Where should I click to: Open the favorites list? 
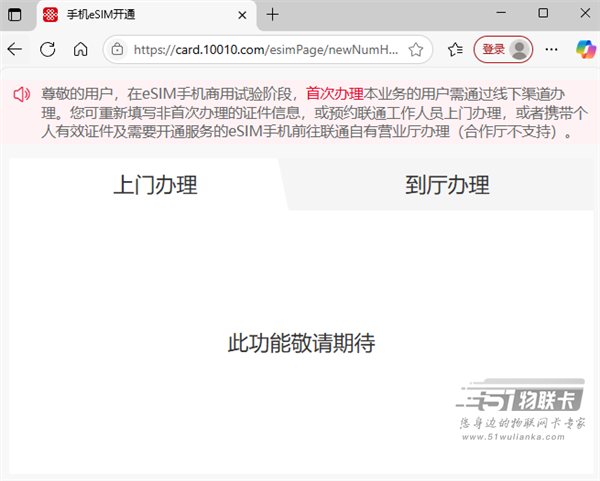click(x=455, y=49)
